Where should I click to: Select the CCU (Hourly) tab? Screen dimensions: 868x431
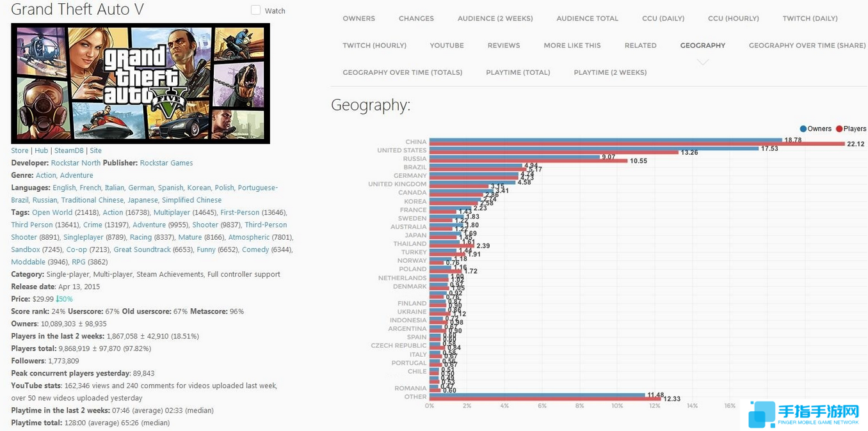click(x=733, y=19)
